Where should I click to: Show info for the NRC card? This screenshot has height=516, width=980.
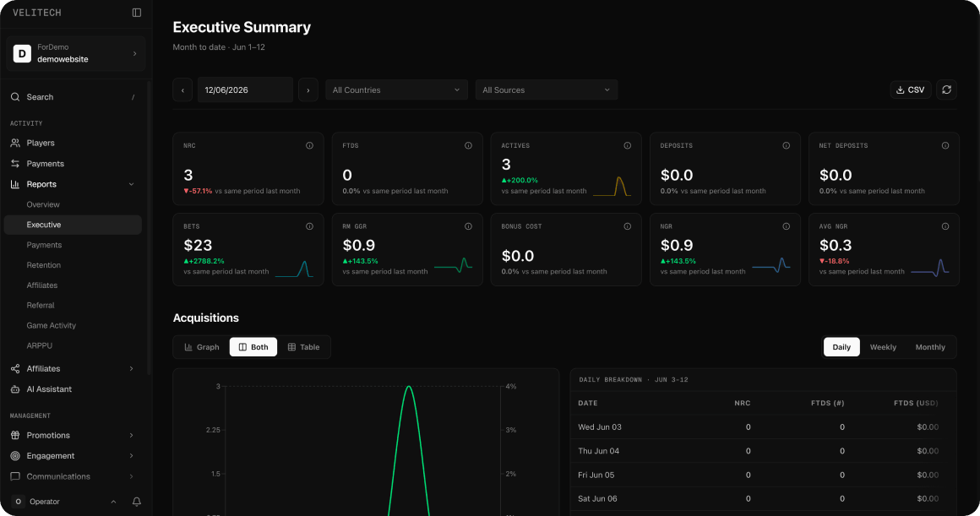(x=309, y=145)
